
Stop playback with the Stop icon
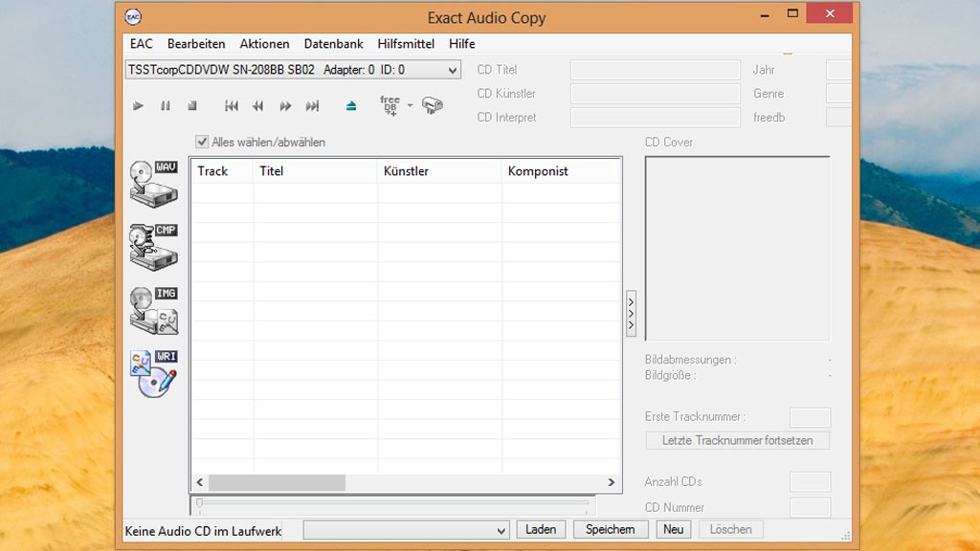[191, 106]
